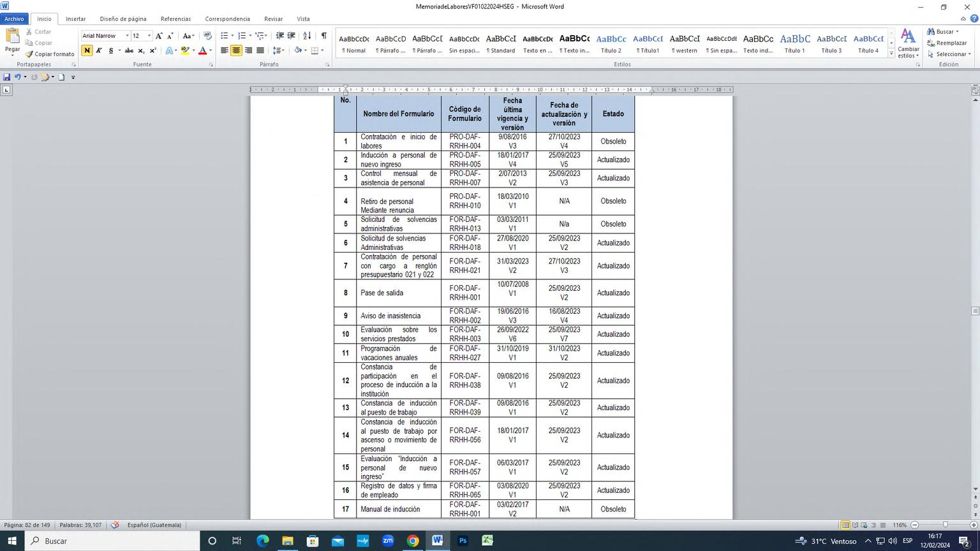Align paragraph text to the right
980x551 pixels.
point(248,50)
